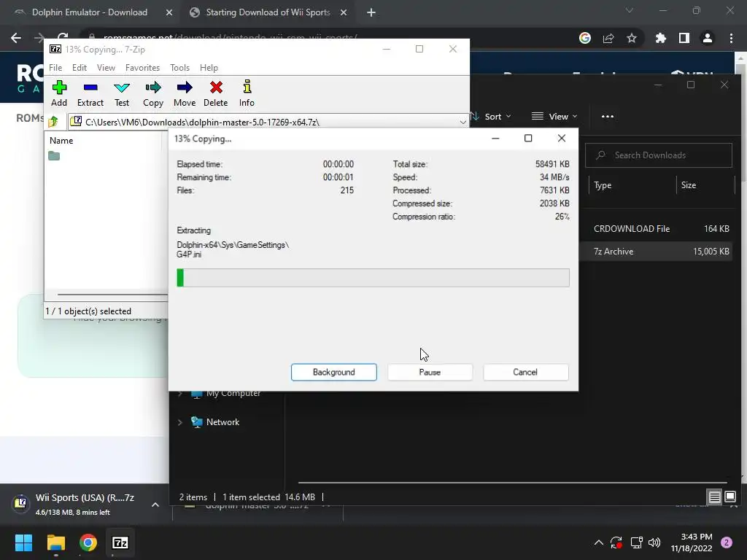Click the 7-Zip path address field
The height and width of the screenshot is (560, 747).
coord(268,122)
